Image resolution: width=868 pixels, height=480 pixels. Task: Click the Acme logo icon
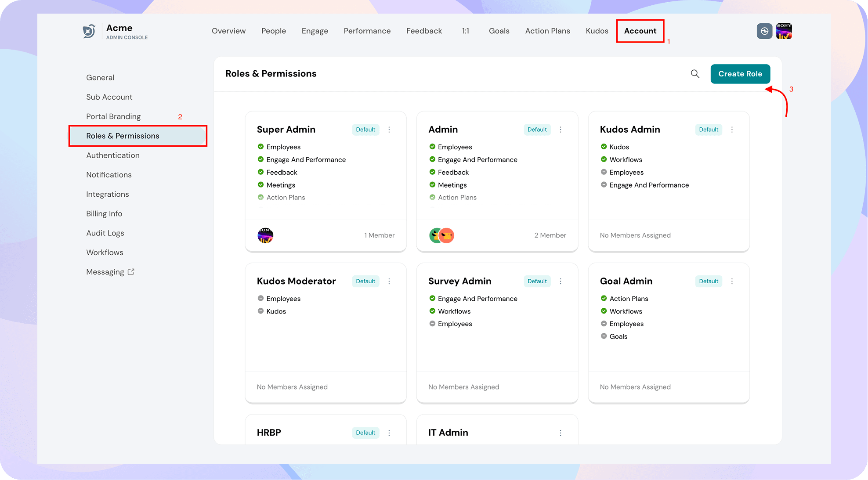89,31
